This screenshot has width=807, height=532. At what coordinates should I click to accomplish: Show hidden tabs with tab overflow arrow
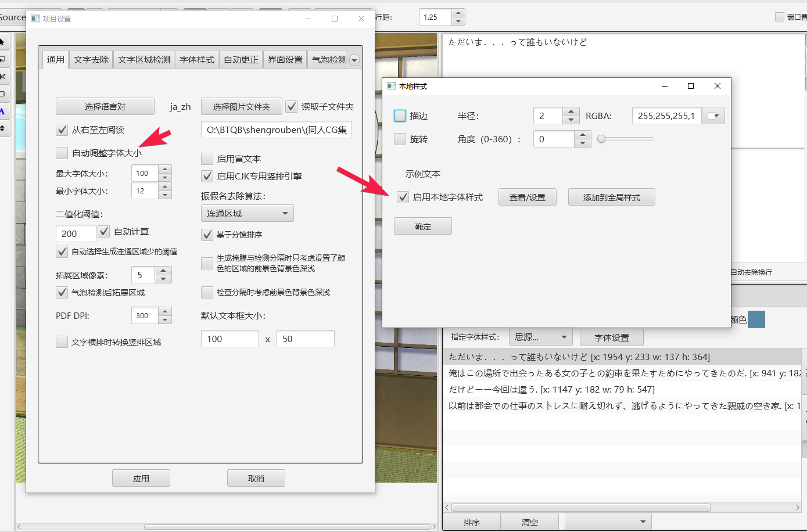(x=354, y=60)
